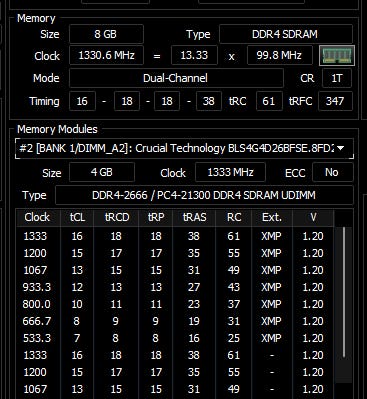Open the memory module selection dropdown
Image resolution: width=367 pixels, height=399 pixels.
[x=184, y=148]
